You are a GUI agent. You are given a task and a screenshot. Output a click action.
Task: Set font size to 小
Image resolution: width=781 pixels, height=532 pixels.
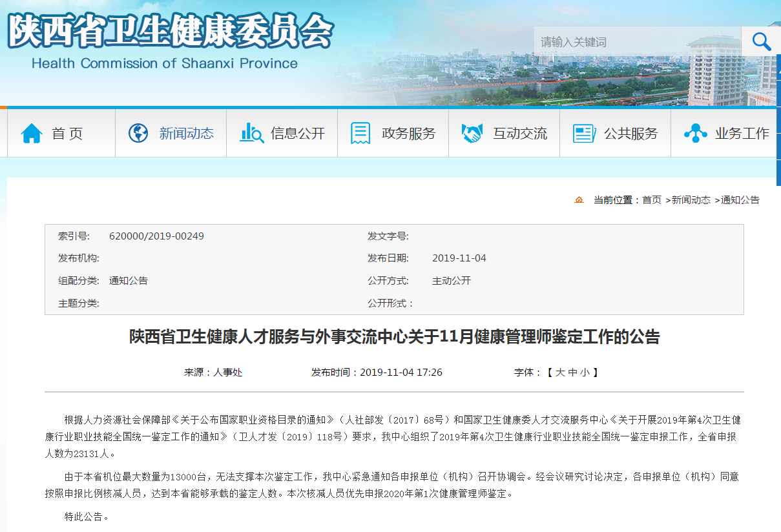click(x=584, y=373)
